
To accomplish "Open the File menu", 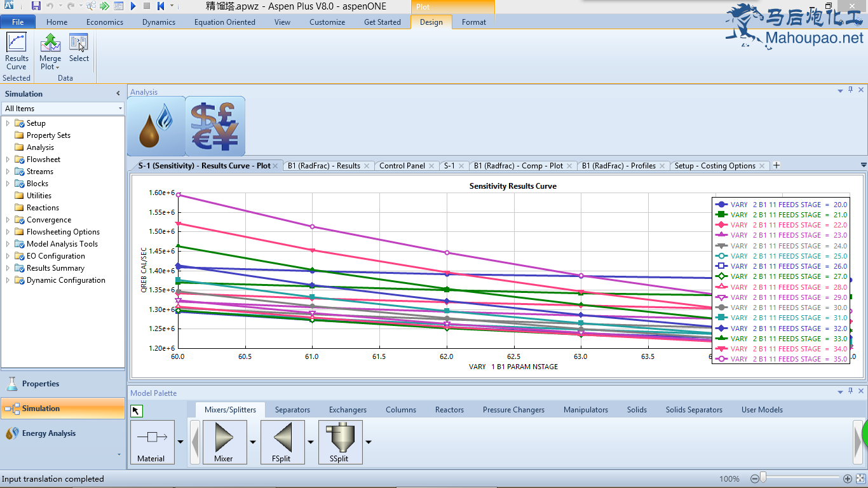I will pos(18,22).
